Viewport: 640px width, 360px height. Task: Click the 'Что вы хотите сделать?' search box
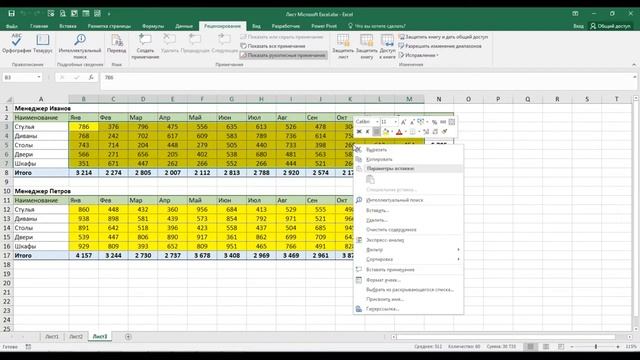[376, 26]
